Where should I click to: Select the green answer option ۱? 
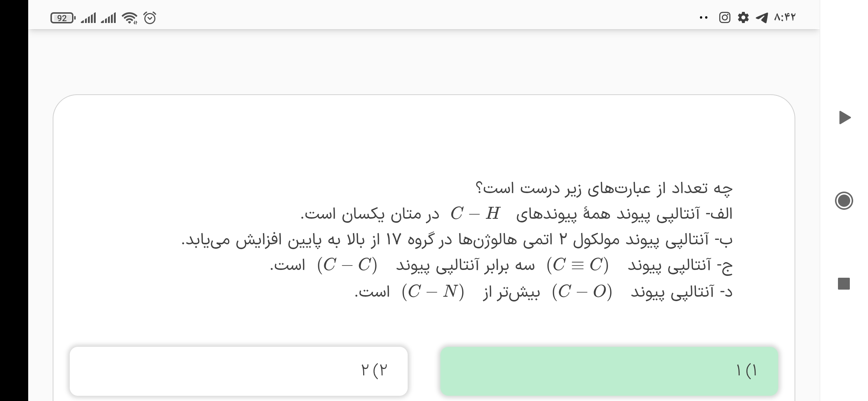609,371
